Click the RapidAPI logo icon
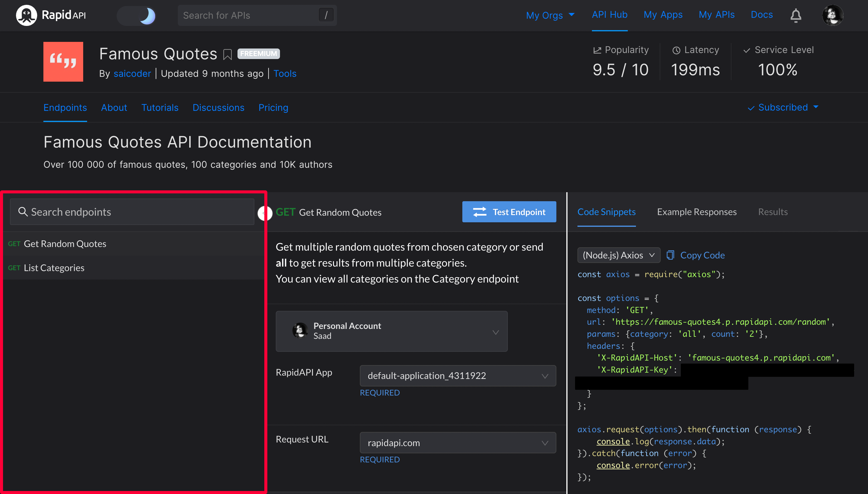This screenshot has height=494, width=868. click(26, 15)
